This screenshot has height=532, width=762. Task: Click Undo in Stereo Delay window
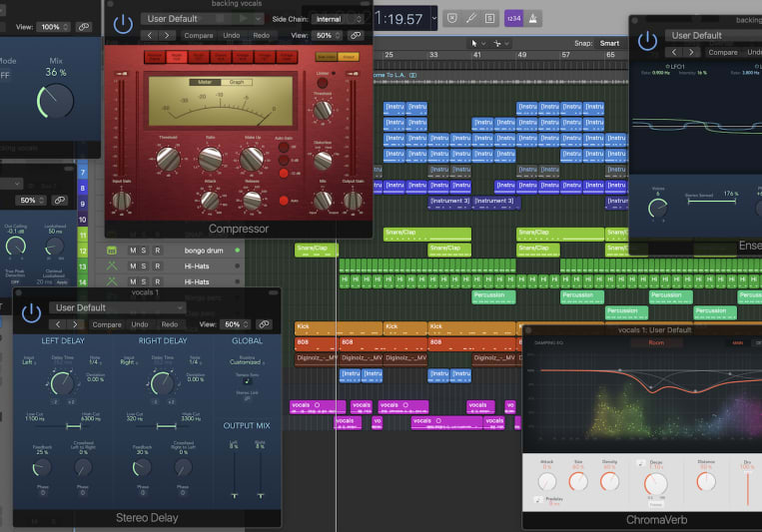pos(140,324)
